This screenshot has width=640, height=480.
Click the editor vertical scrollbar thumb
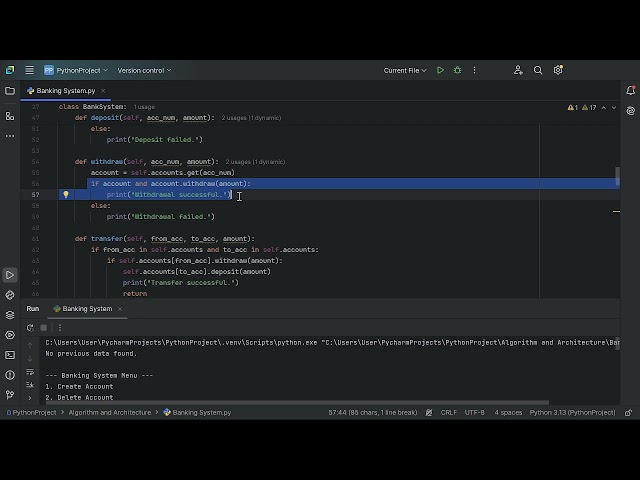(618, 177)
